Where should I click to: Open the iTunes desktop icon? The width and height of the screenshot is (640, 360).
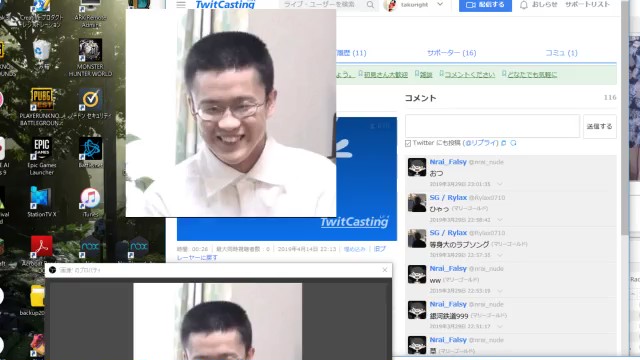pos(90,202)
